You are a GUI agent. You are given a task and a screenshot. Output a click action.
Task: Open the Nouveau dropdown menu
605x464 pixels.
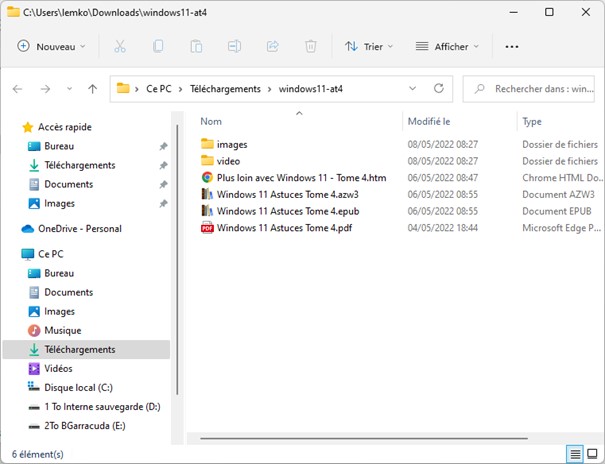tap(52, 46)
